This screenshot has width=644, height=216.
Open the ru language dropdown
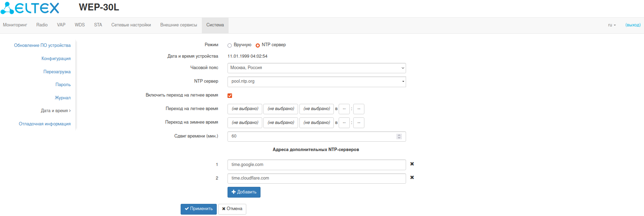(612, 25)
